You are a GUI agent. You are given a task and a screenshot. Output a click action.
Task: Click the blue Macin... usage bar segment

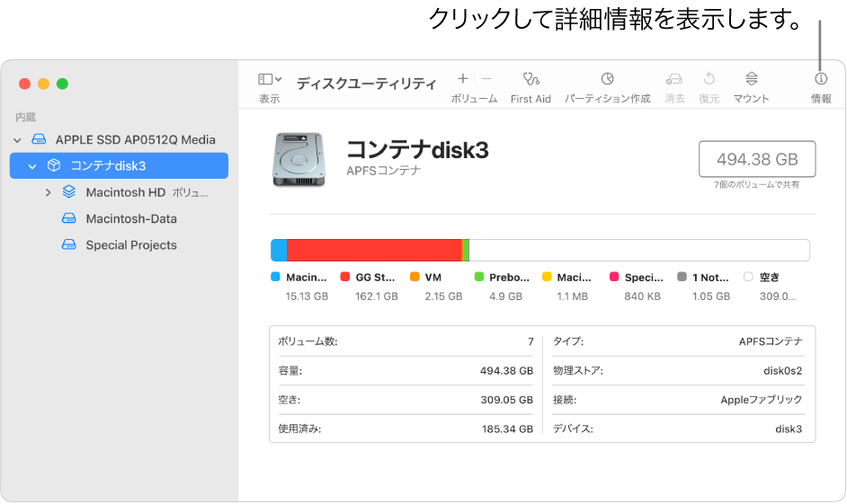[279, 251]
